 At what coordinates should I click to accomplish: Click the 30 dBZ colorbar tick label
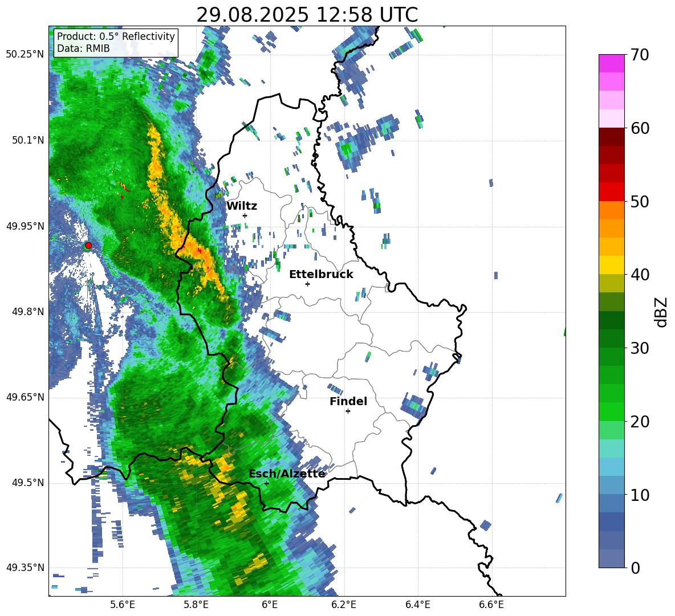(640, 348)
